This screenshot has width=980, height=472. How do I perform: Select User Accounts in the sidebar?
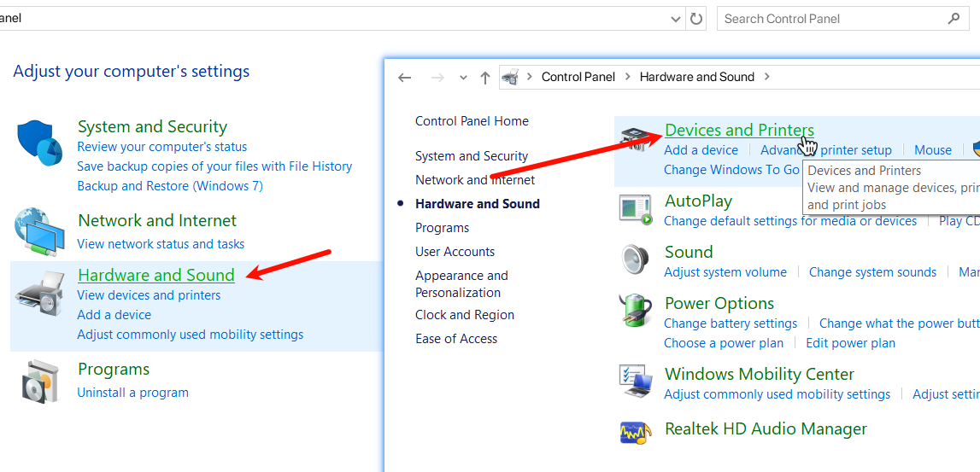[455, 252]
